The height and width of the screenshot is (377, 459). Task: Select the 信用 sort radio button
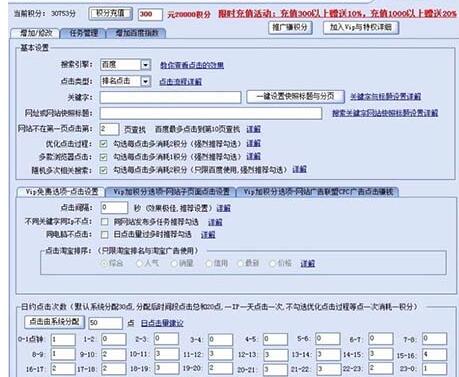[x=209, y=263]
